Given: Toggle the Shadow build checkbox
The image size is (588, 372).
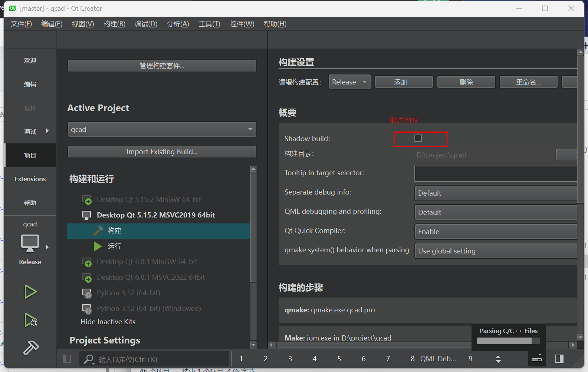Looking at the screenshot, I should [418, 139].
